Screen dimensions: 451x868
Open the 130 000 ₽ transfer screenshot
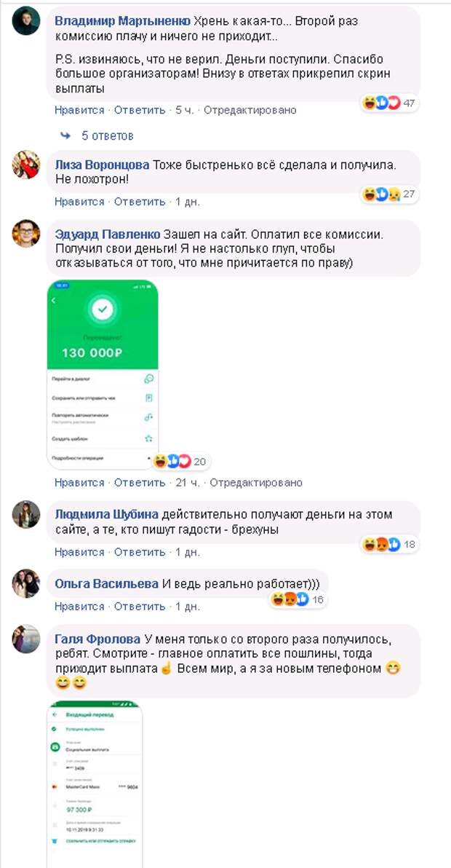(x=103, y=375)
